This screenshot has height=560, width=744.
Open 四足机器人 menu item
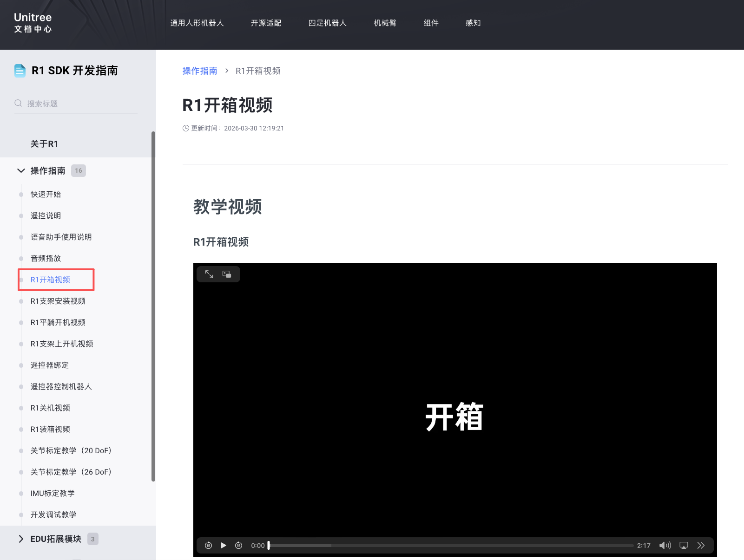[x=328, y=23]
